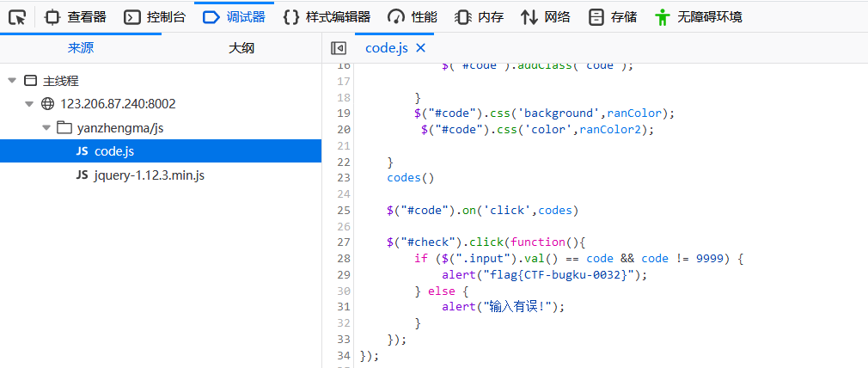Switch to the 控制台 console tab
The image size is (868, 368).
[x=155, y=17]
